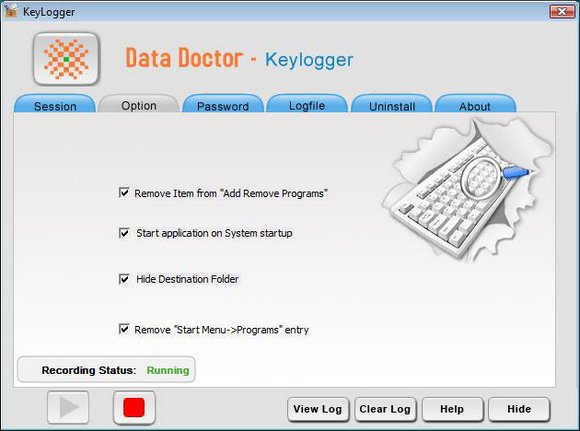Click the View Log button

(318, 409)
